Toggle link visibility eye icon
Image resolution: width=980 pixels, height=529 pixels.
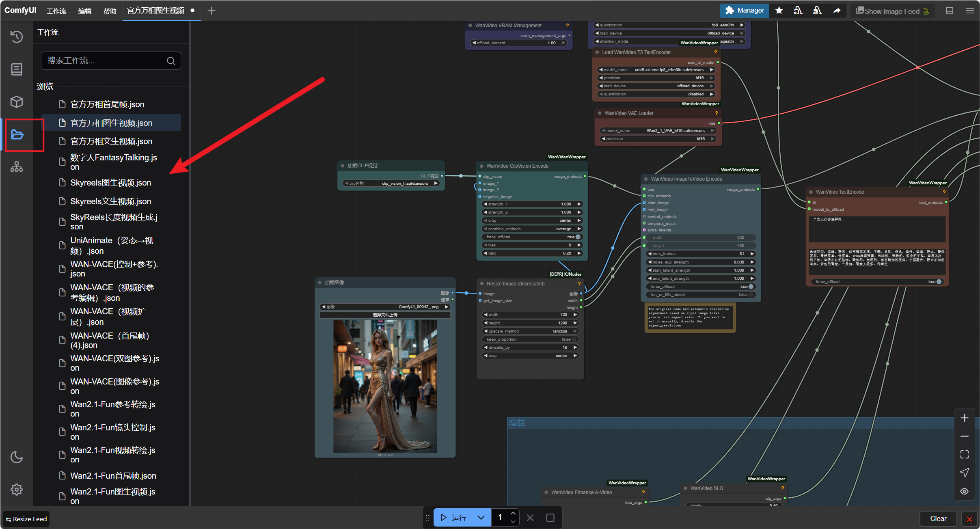tap(965, 491)
